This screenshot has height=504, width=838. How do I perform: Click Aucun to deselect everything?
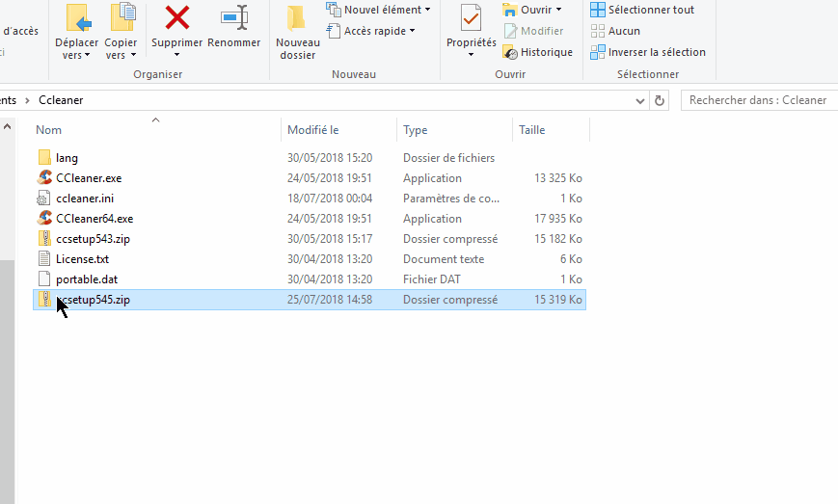pos(615,31)
